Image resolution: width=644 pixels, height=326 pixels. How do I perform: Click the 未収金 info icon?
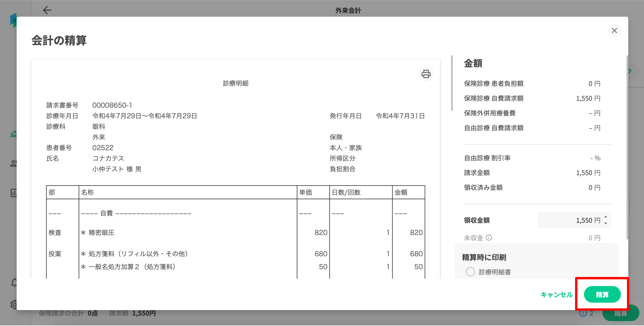click(489, 237)
